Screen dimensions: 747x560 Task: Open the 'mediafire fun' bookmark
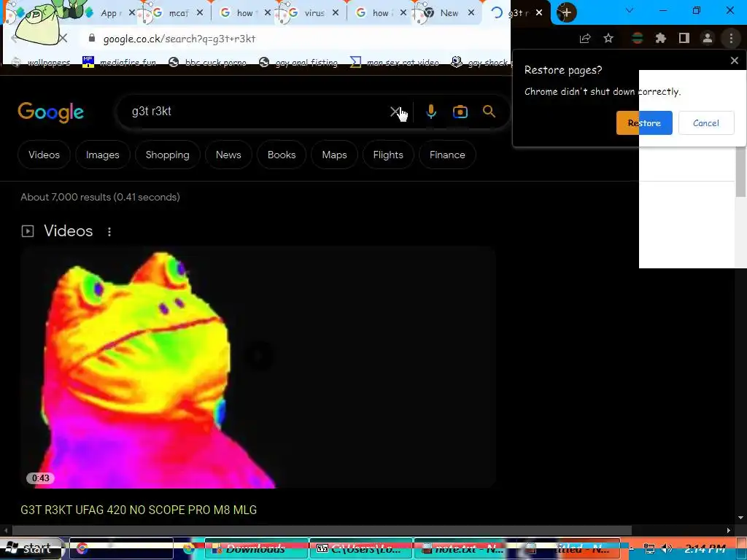tap(119, 63)
